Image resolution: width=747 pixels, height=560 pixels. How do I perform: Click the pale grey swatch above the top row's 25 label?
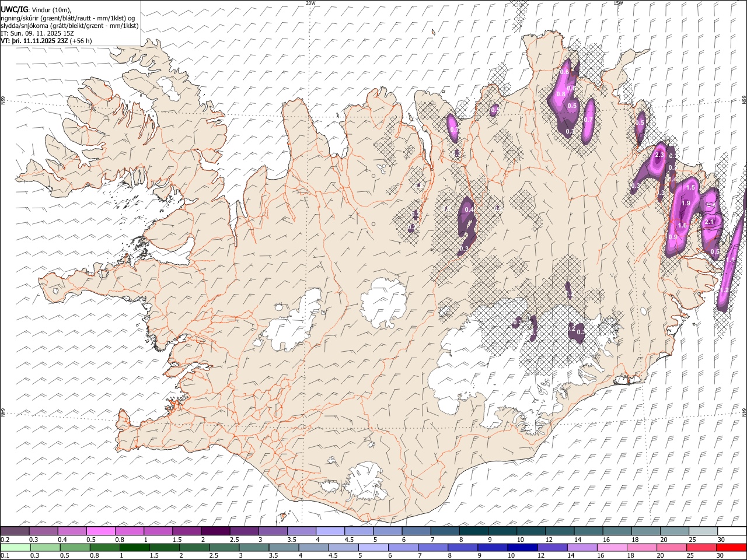click(703, 531)
